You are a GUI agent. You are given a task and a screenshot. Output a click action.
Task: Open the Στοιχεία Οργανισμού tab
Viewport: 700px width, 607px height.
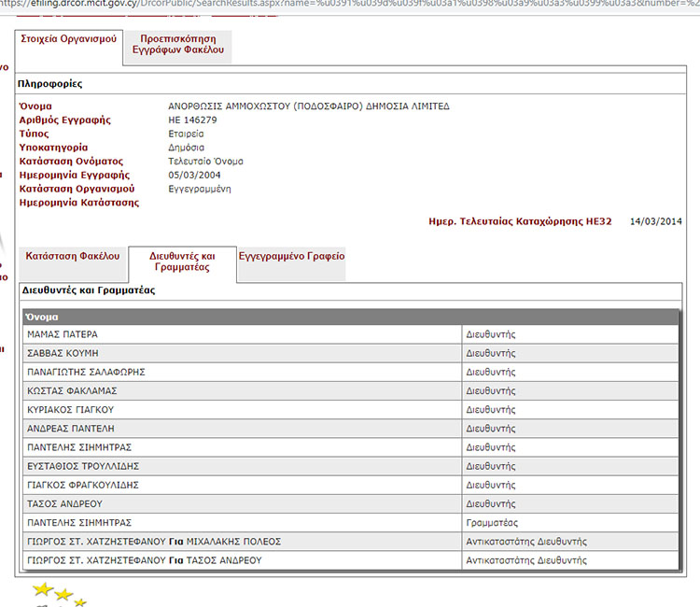(x=69, y=47)
